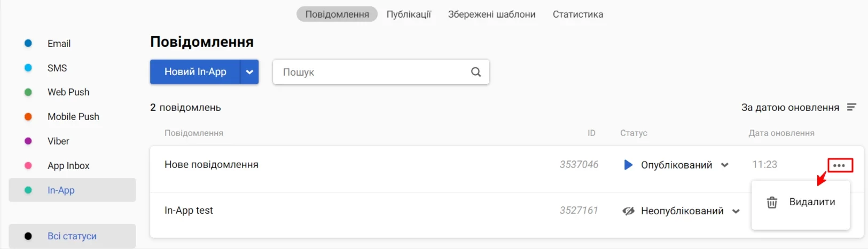Viewport: 868px width, 249px height.
Task: Click the Повідомлення column header
Action: pyautogui.click(x=194, y=133)
